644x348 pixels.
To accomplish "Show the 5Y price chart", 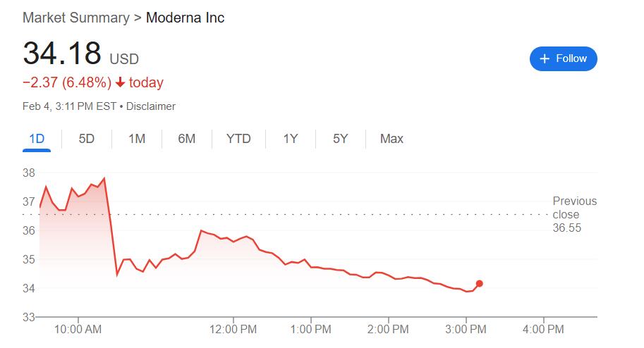I will point(341,139).
